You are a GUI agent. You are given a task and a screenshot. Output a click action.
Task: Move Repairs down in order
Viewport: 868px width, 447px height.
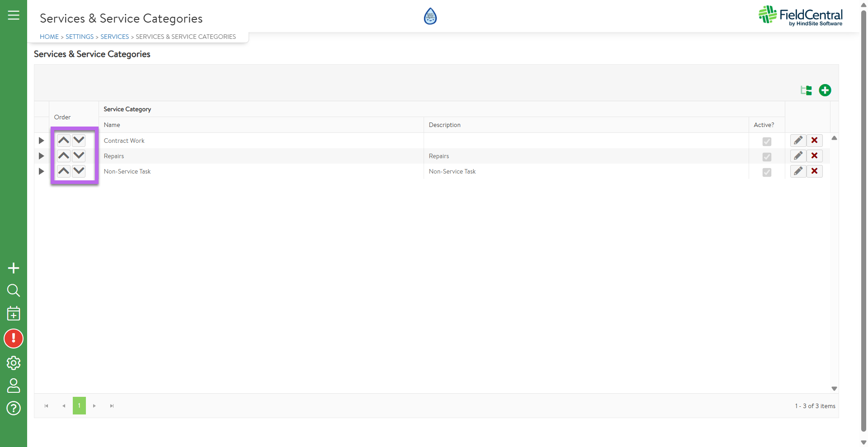click(79, 155)
